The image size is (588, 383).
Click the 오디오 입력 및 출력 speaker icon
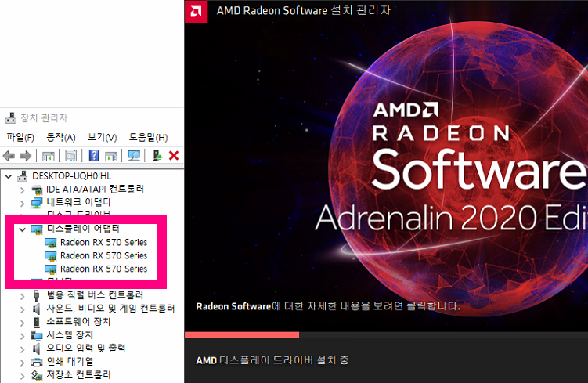[36, 349]
